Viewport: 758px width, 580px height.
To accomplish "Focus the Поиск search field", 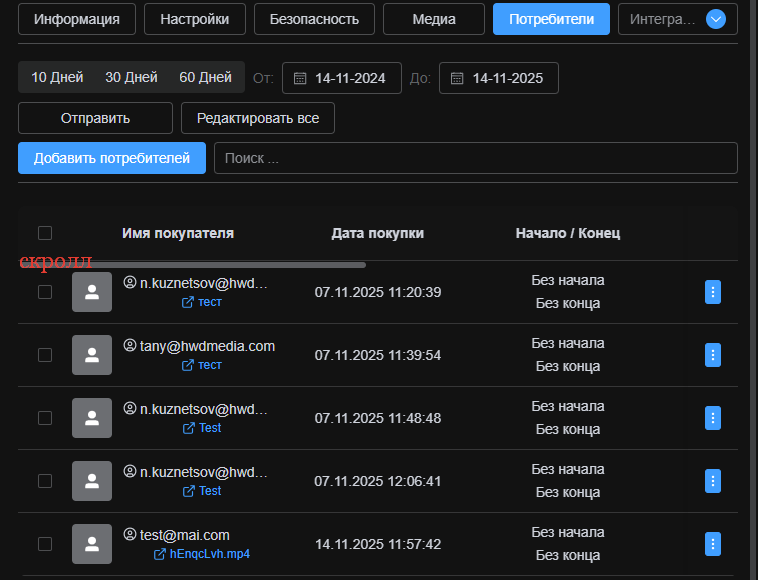I will click(476, 158).
